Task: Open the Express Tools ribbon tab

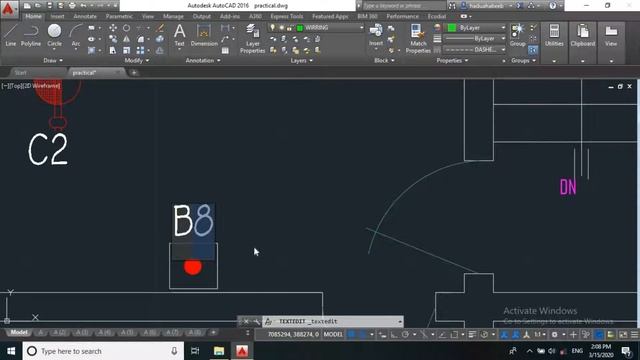Action: point(287,16)
